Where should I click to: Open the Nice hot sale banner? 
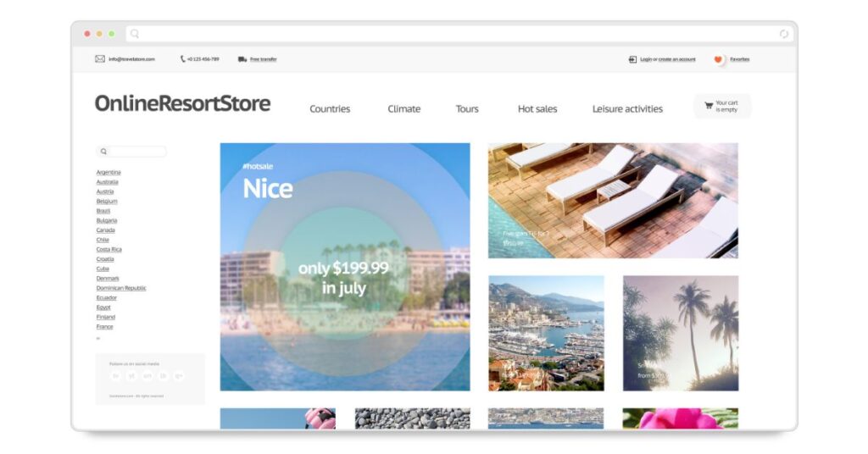click(345, 267)
